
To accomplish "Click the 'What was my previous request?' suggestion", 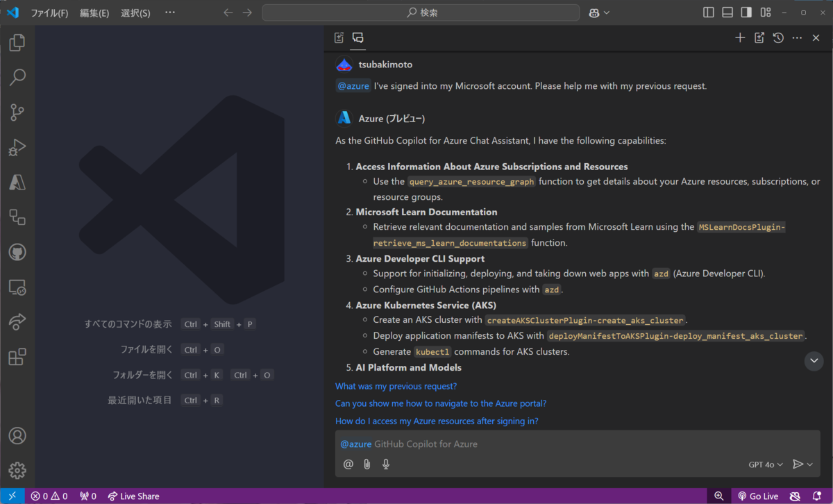I will click(396, 386).
